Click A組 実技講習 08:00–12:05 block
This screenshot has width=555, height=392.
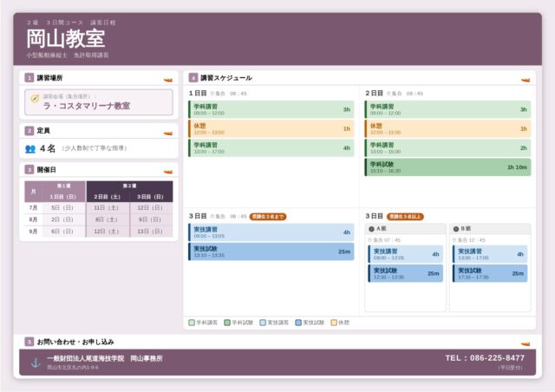[x=406, y=254]
